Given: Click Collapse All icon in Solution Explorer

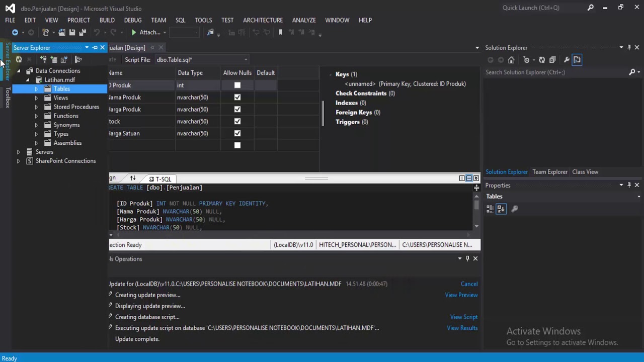Looking at the screenshot, I should (x=552, y=60).
